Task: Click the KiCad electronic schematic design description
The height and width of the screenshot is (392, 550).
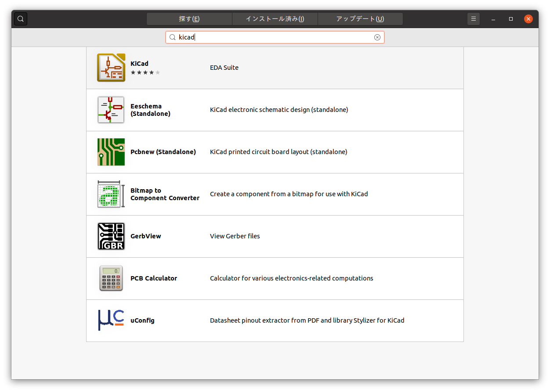Action: click(x=279, y=110)
